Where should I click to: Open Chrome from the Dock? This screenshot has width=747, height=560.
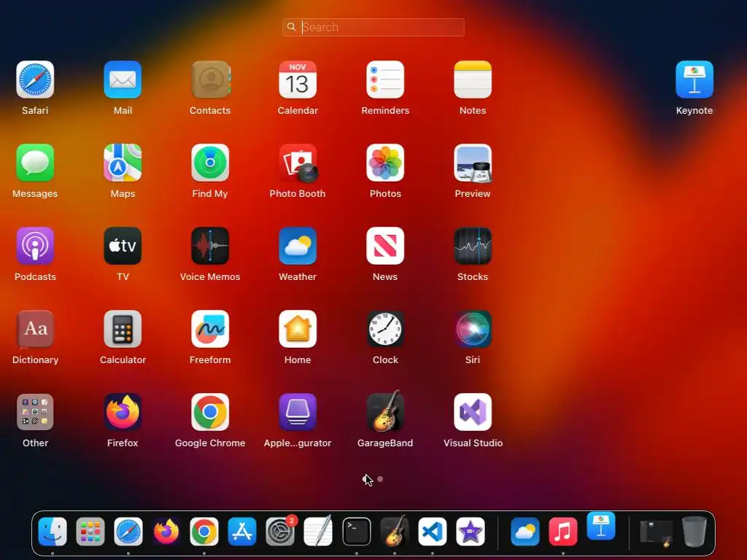(204, 532)
